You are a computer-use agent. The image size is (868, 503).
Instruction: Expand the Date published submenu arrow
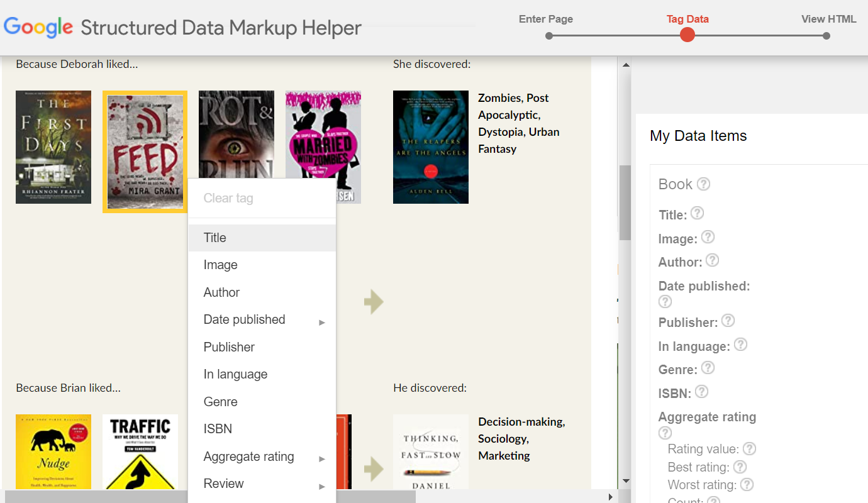point(322,322)
